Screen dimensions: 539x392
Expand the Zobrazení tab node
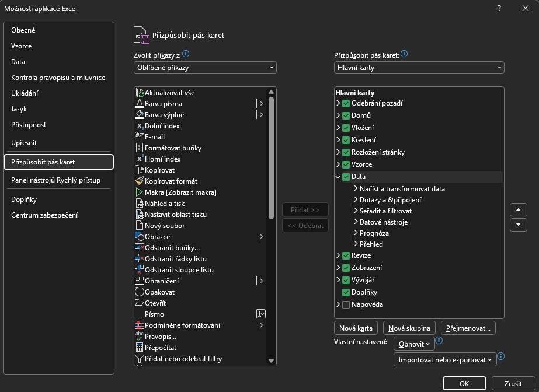pos(338,267)
